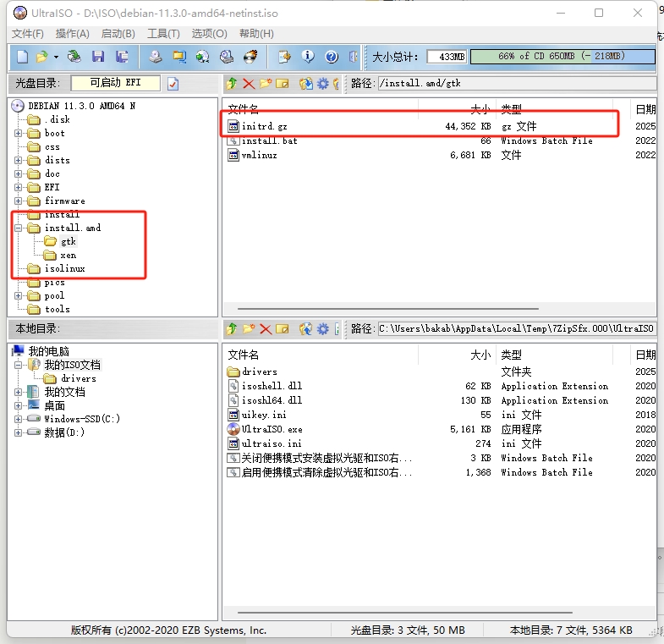Image resolution: width=664 pixels, height=644 pixels.
Task: Expand the 我的文档 tree node
Action: pos(18,392)
